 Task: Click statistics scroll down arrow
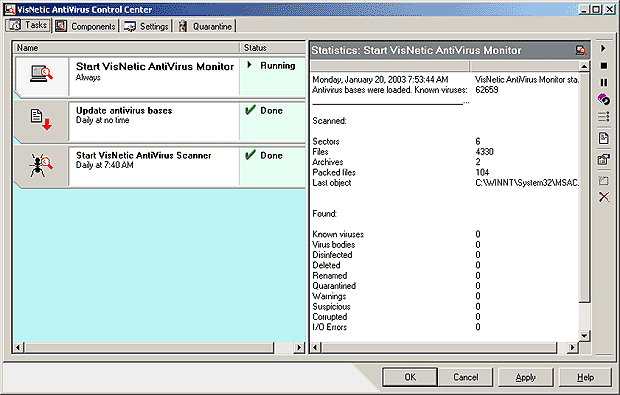[x=584, y=336]
